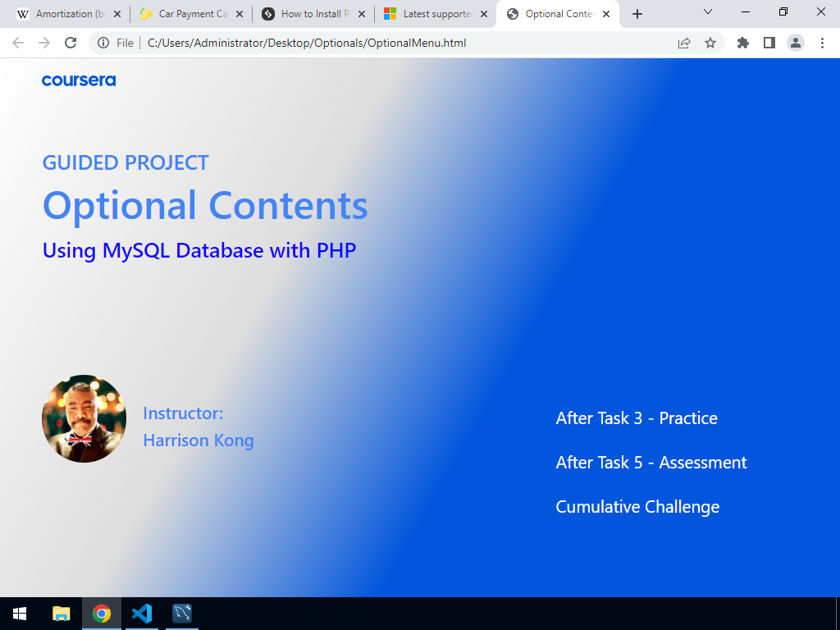Open the Extensions puzzle menu
840x630 pixels.
743,43
